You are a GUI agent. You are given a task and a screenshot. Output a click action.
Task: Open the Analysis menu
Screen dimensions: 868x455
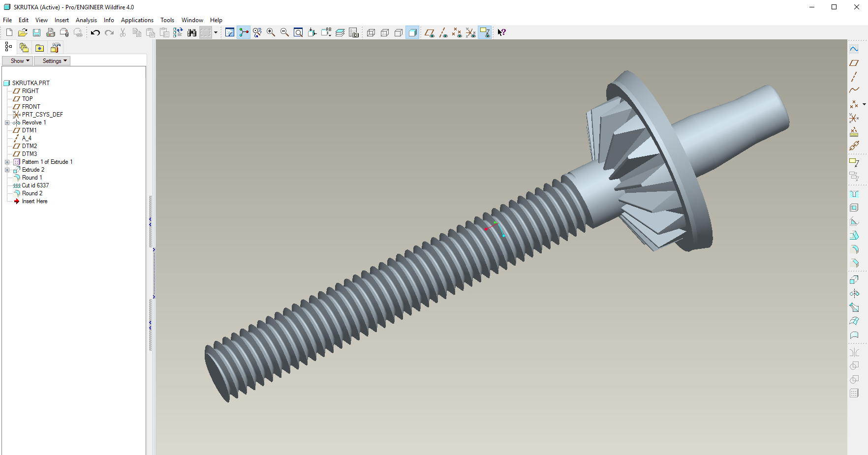(x=86, y=20)
